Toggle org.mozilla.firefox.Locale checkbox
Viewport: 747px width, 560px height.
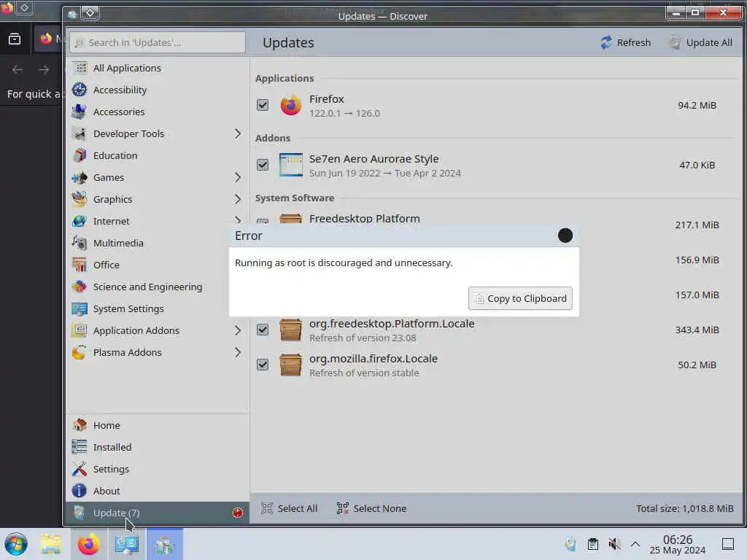coord(263,365)
